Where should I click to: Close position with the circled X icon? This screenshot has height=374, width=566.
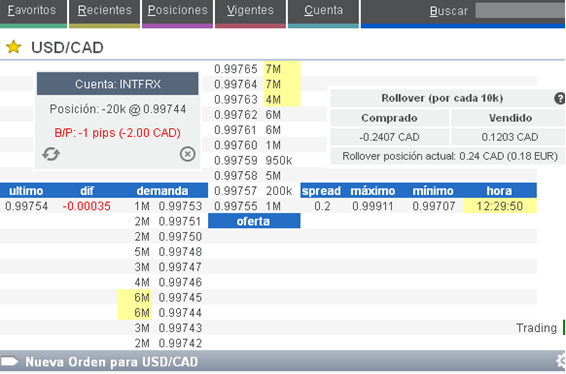pyautogui.click(x=188, y=154)
